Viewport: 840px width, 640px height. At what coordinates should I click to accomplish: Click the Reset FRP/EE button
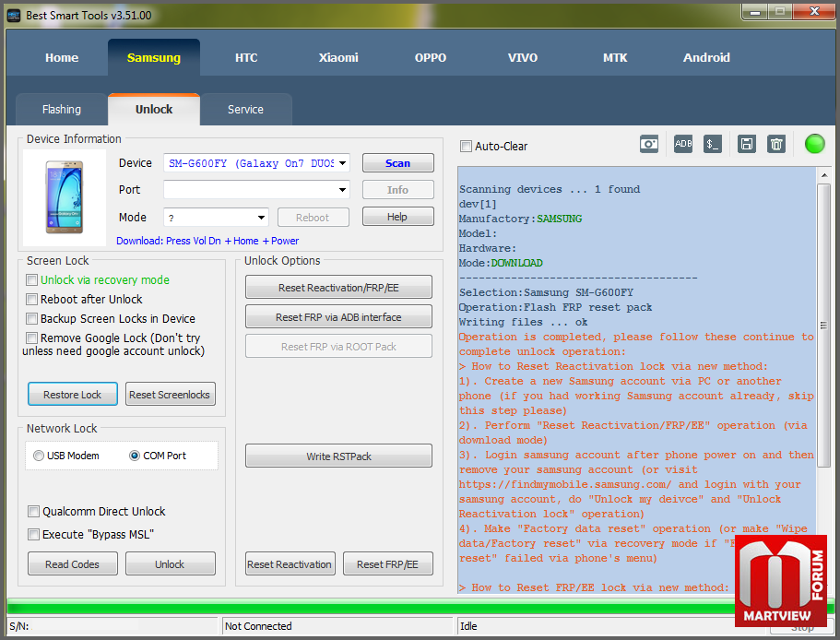coord(388,564)
